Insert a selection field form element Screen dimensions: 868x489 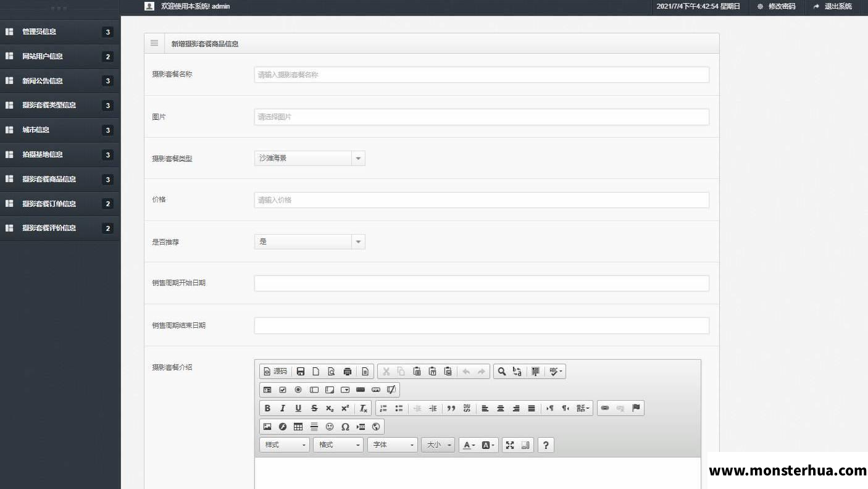[345, 390]
